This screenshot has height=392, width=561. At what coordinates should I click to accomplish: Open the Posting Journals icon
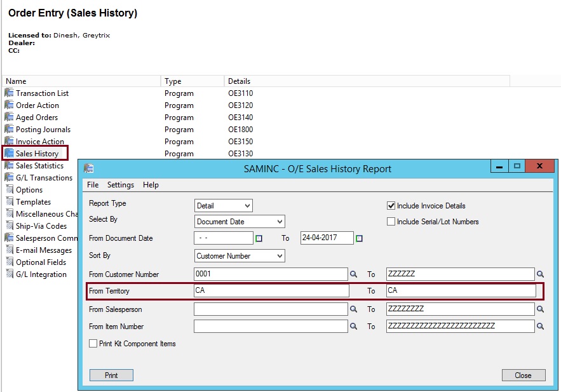coord(9,129)
